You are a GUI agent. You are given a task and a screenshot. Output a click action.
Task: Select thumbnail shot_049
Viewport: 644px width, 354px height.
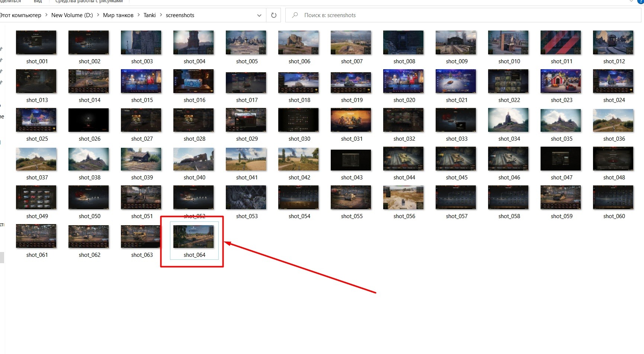coord(36,197)
